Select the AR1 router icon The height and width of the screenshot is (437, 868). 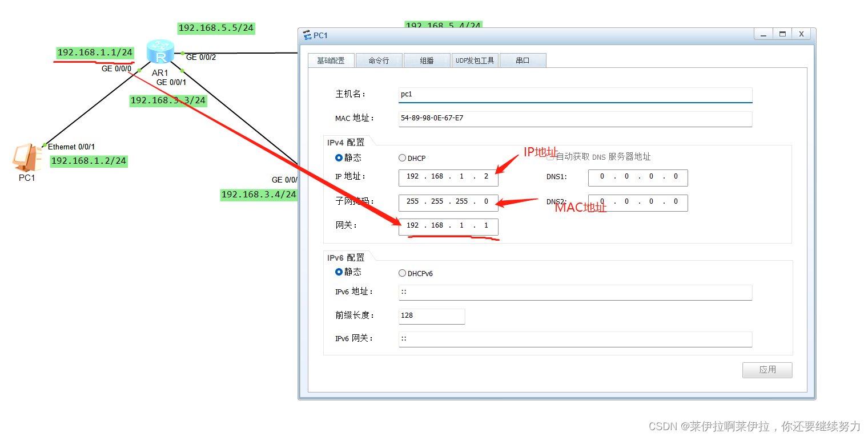pos(160,52)
